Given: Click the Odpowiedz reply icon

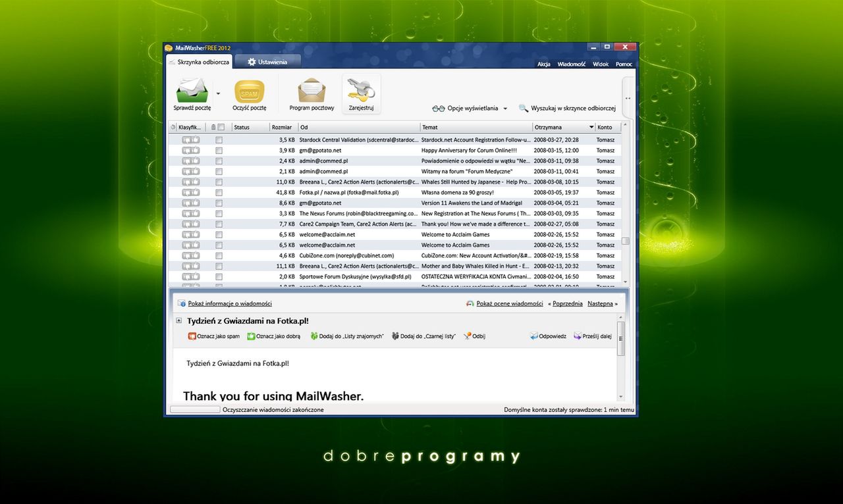Looking at the screenshot, I should click(534, 336).
